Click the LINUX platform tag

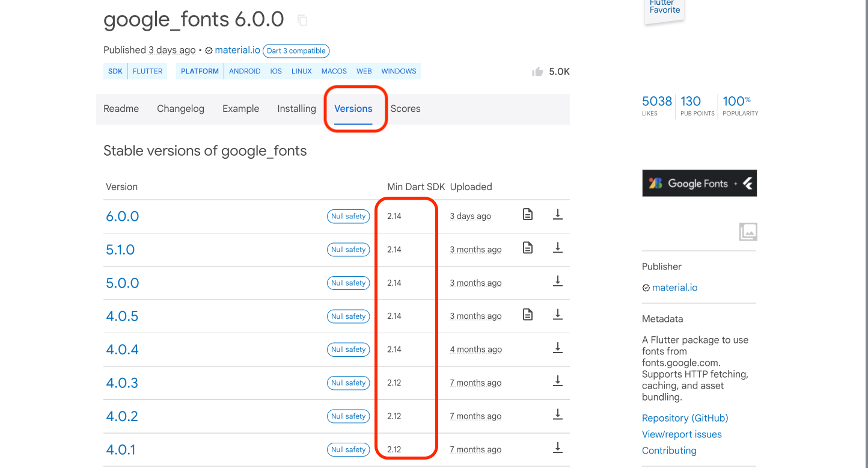tap(302, 72)
